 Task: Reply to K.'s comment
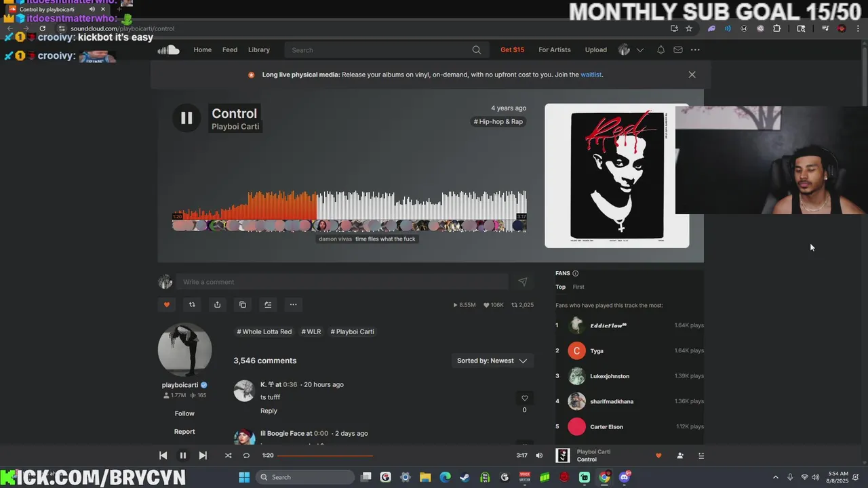point(269,411)
